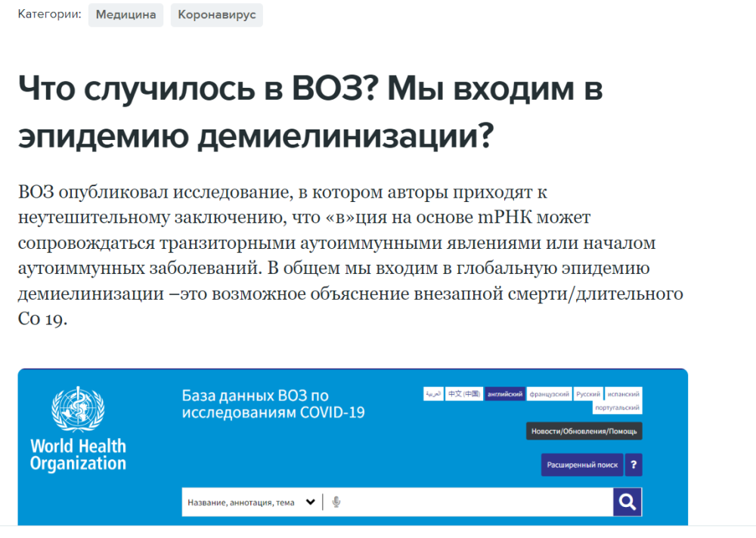Select the испанский language option
Image resolution: width=756 pixels, height=538 pixels.
624,393
